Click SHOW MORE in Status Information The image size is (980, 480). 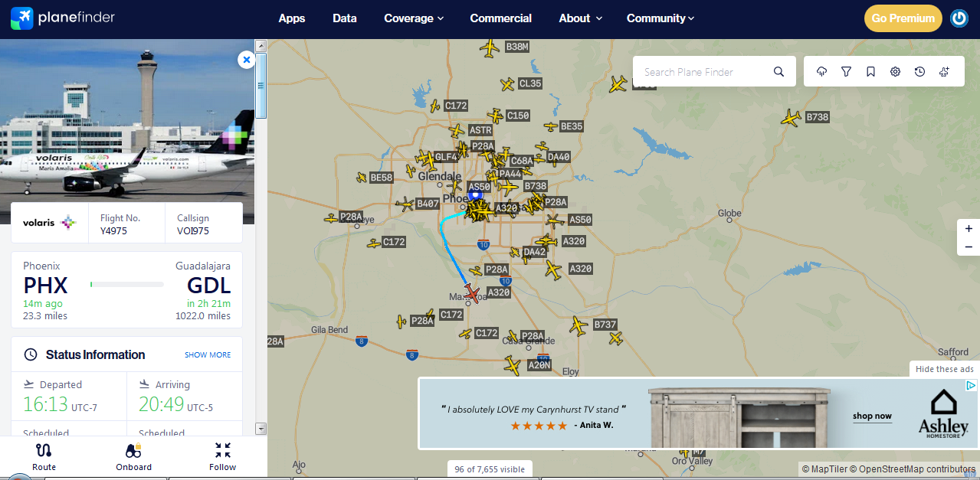tap(208, 355)
